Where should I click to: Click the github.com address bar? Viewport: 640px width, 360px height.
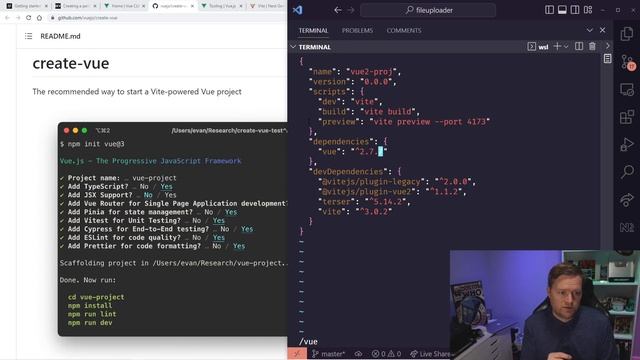click(x=167, y=18)
